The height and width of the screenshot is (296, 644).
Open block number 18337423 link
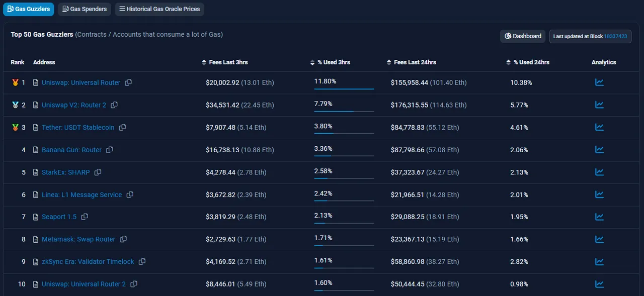(x=616, y=37)
